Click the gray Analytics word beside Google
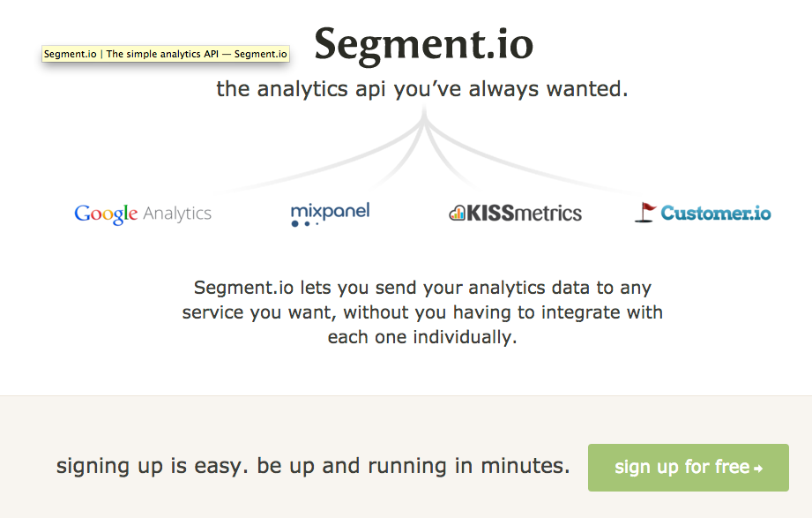 [177, 214]
